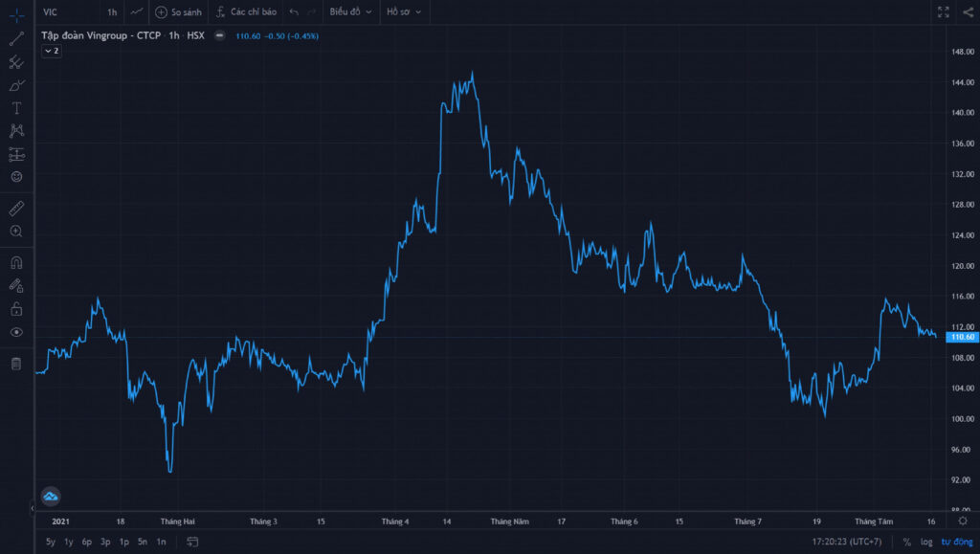Activate the Zoom In magnifier tool

click(17, 232)
